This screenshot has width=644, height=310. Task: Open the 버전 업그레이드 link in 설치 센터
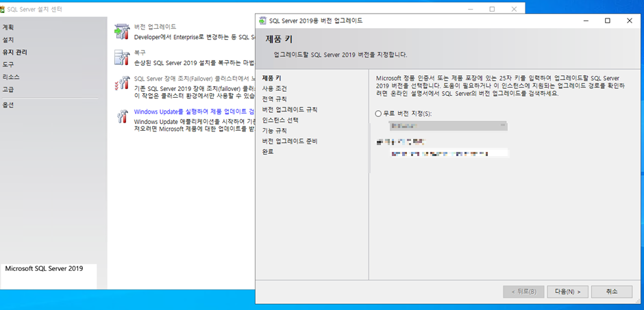[156, 27]
